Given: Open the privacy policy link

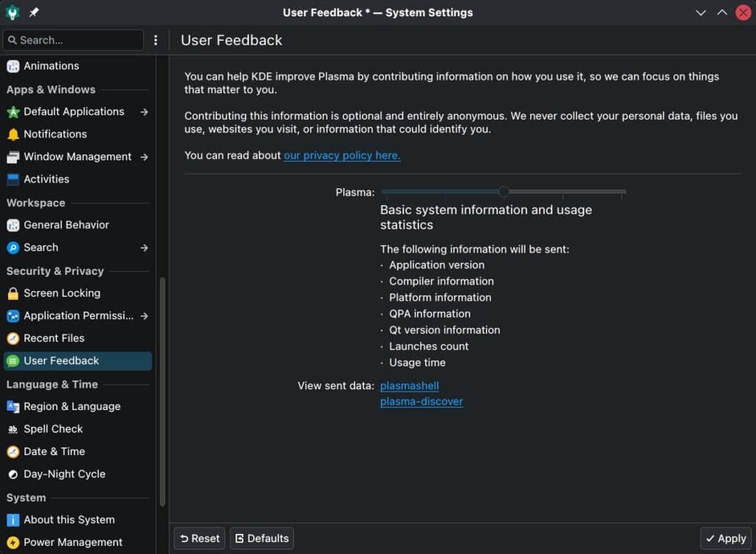Looking at the screenshot, I should pos(341,155).
